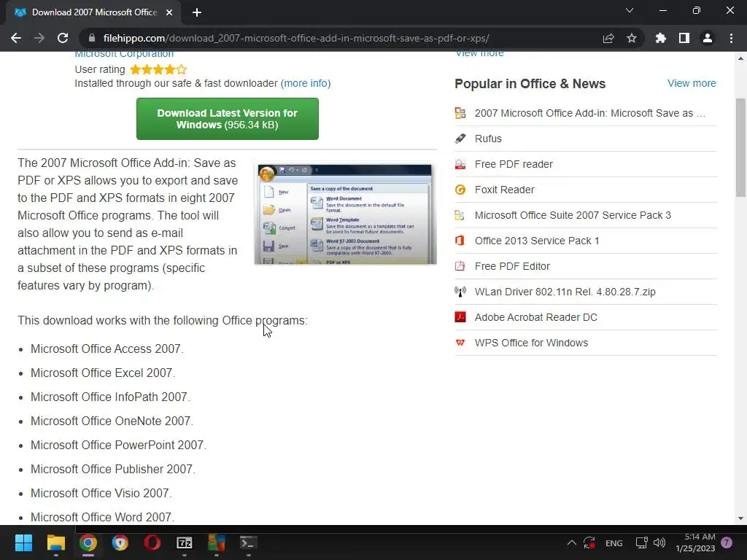Click the WPS Office logo icon

(460, 343)
